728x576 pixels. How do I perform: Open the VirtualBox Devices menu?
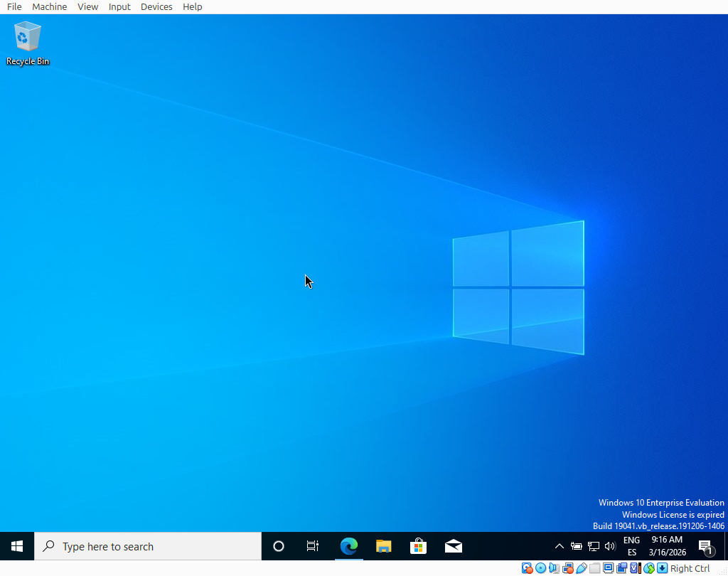coord(156,6)
